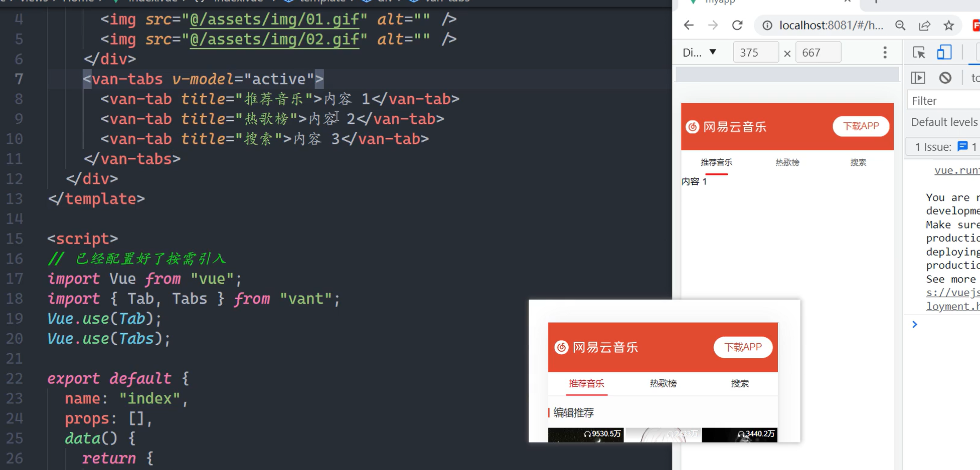
Task: Activate DevTools inspect element tool
Action: click(919, 53)
